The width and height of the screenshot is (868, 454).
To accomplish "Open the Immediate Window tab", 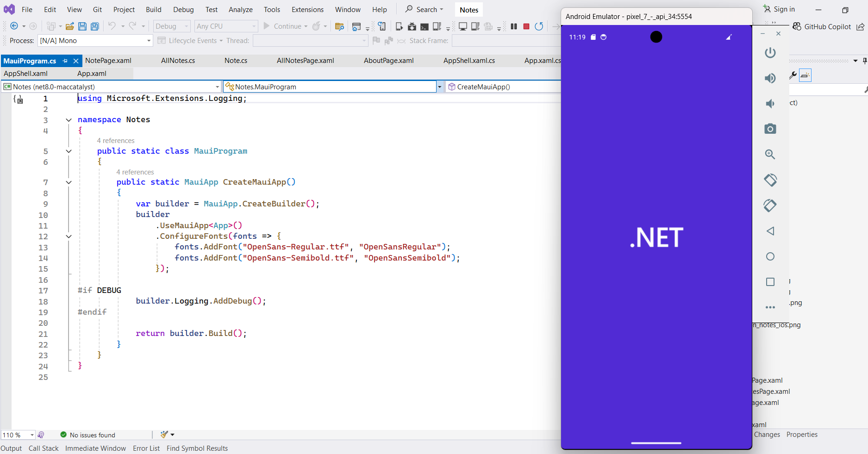I will (x=95, y=448).
